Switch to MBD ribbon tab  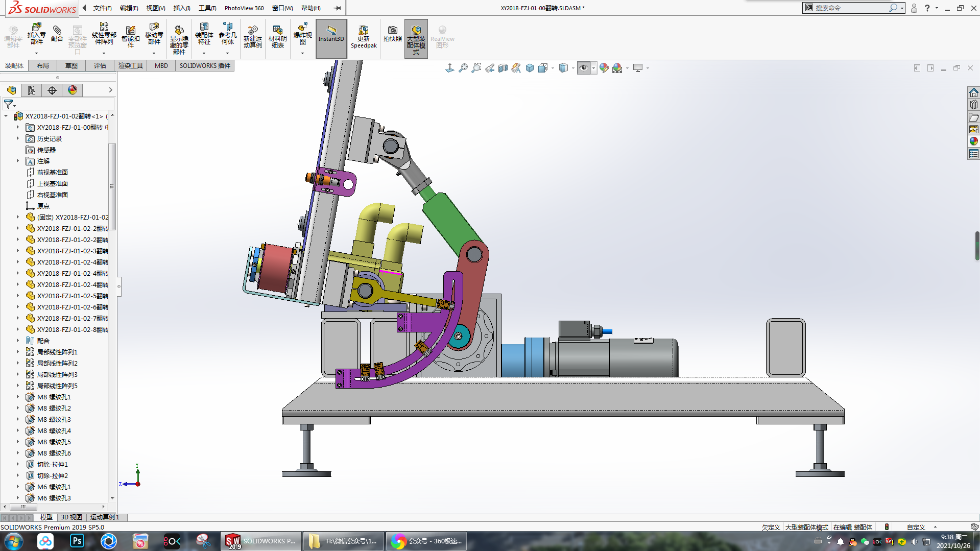(161, 65)
